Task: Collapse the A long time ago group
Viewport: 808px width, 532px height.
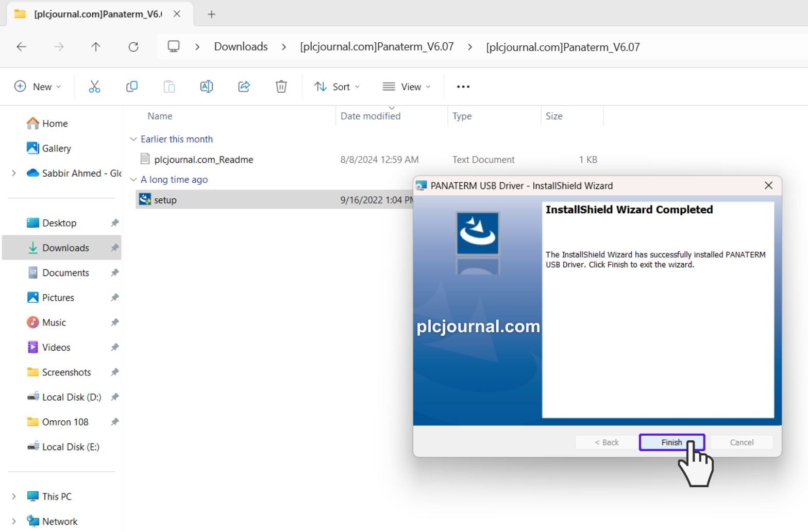Action: coord(133,180)
